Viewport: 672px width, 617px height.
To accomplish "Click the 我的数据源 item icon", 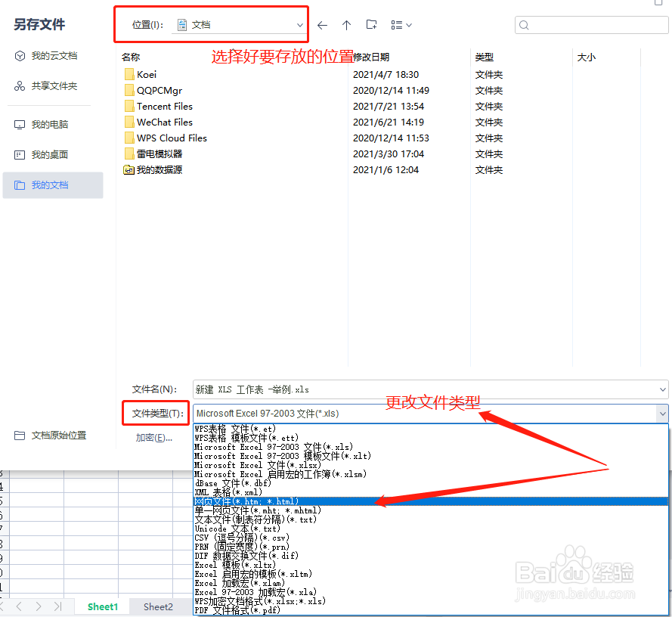I will point(129,169).
